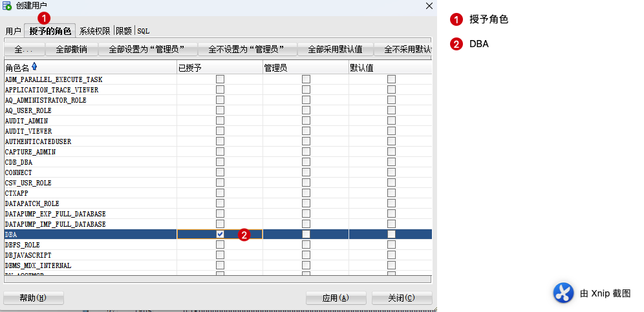
Task: Select the DATAPATCH_ROLE role name
Action: click(32, 203)
